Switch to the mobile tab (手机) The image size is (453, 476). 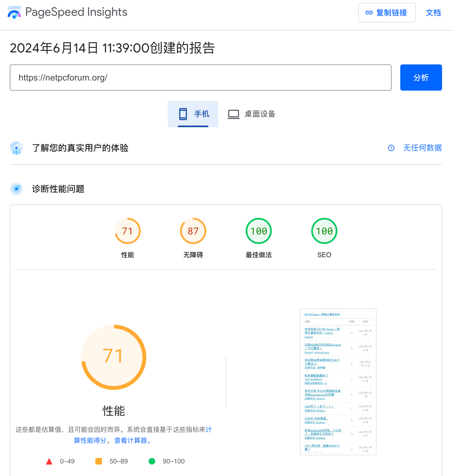[193, 114]
